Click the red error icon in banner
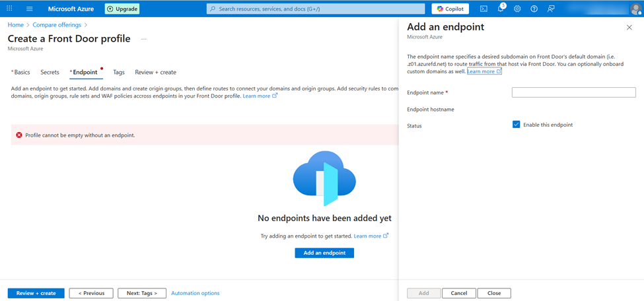Image resolution: width=644 pixels, height=301 pixels. [x=19, y=135]
